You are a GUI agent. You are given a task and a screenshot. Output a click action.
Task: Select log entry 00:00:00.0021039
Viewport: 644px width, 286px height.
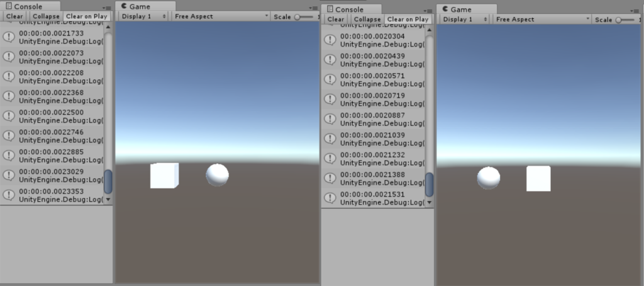pyautogui.click(x=374, y=139)
